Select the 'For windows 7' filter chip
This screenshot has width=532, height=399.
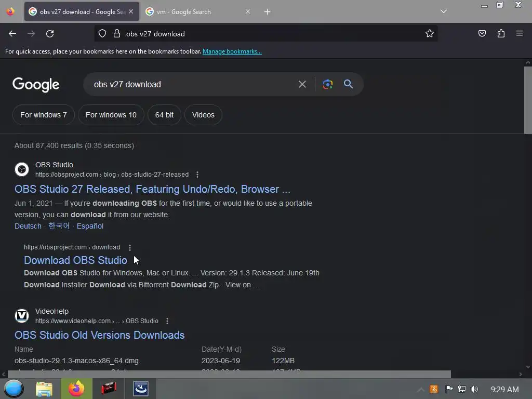(x=44, y=115)
